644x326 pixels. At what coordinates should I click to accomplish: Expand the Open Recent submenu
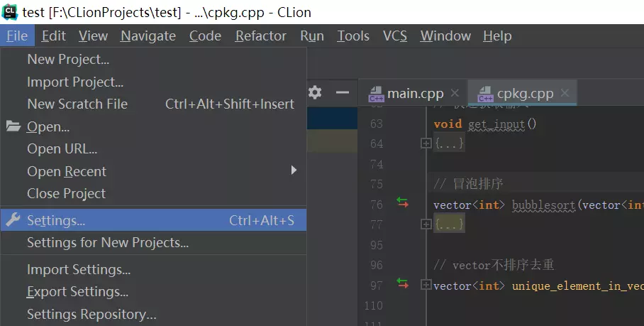(x=153, y=171)
